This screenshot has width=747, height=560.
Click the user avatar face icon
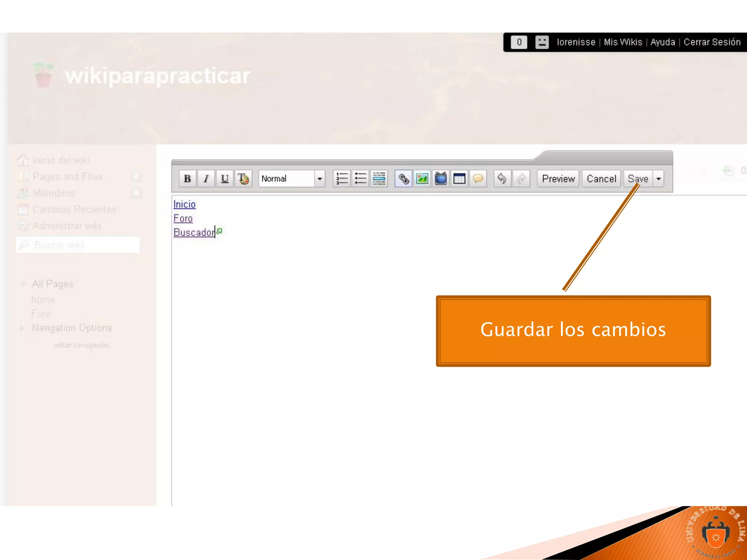point(542,42)
